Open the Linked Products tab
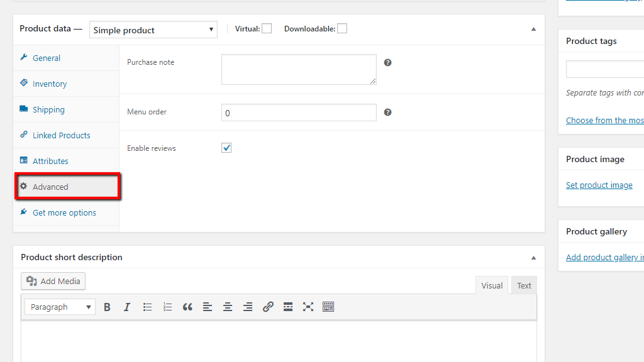Viewport: 644px width, 362px height. coord(66,136)
